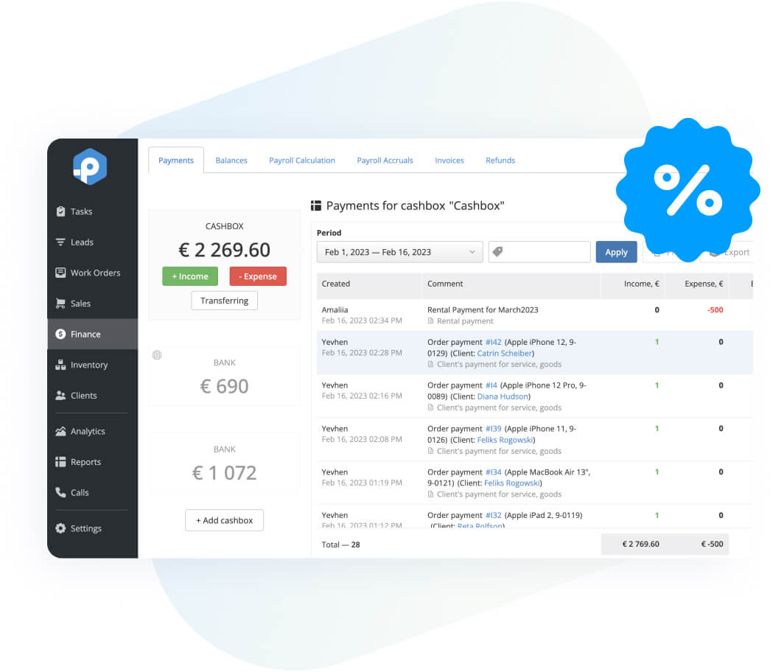Expand the Feb 1 — Feb 16 period selector
Screen dimensions: 784x672
coord(399,252)
